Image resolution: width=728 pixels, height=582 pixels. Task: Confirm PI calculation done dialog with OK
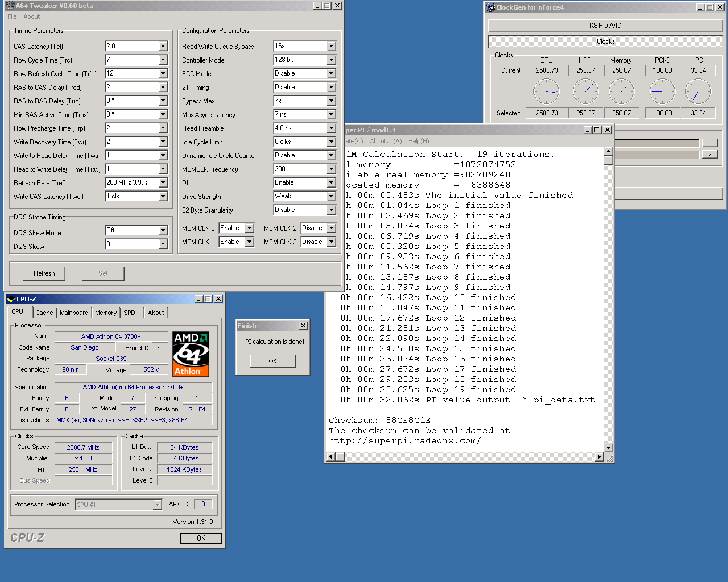click(272, 361)
